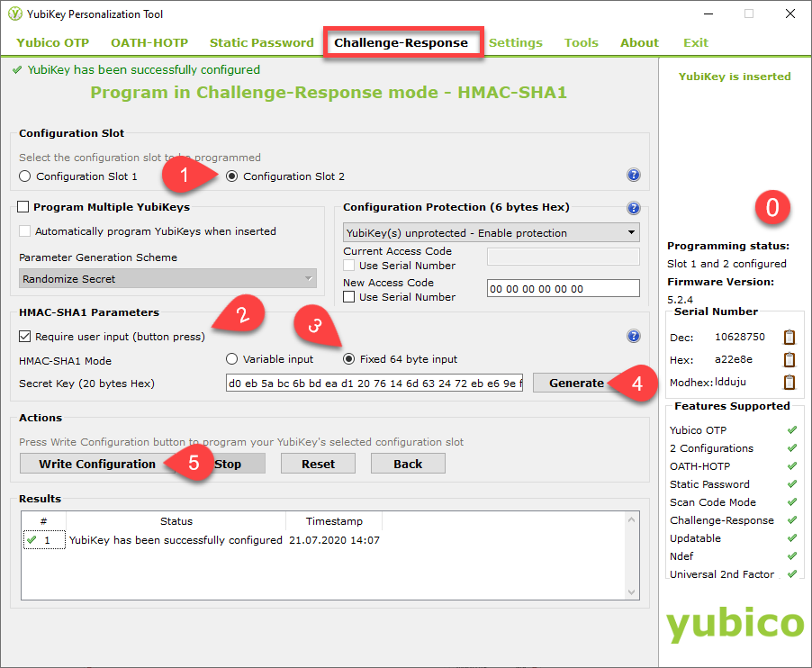Open the Static Password tab

pos(261,42)
